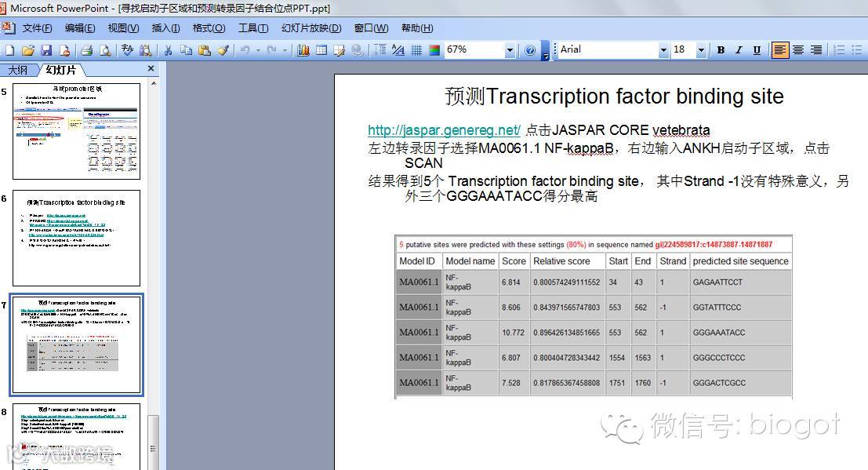The width and height of the screenshot is (868, 470).
Task: Run the spelling check icon
Action: pyautogui.click(x=127, y=50)
